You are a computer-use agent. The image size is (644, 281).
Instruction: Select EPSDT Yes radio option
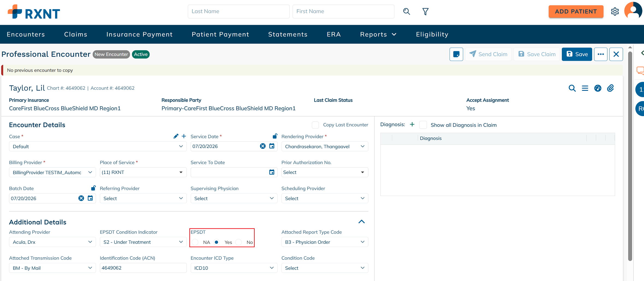point(216,242)
